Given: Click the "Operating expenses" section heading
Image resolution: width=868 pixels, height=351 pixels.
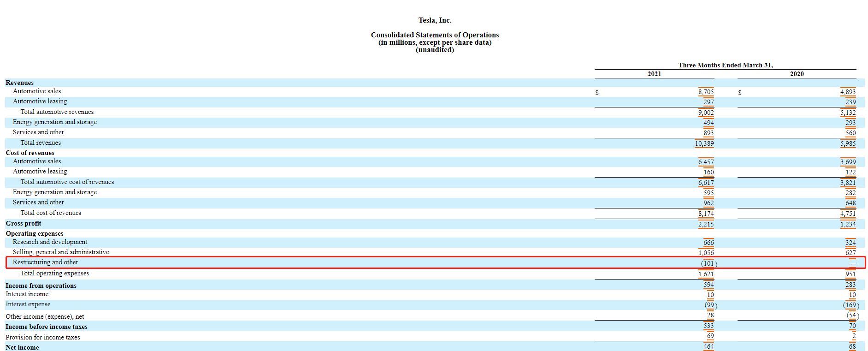Looking at the screenshot, I should (x=35, y=233).
